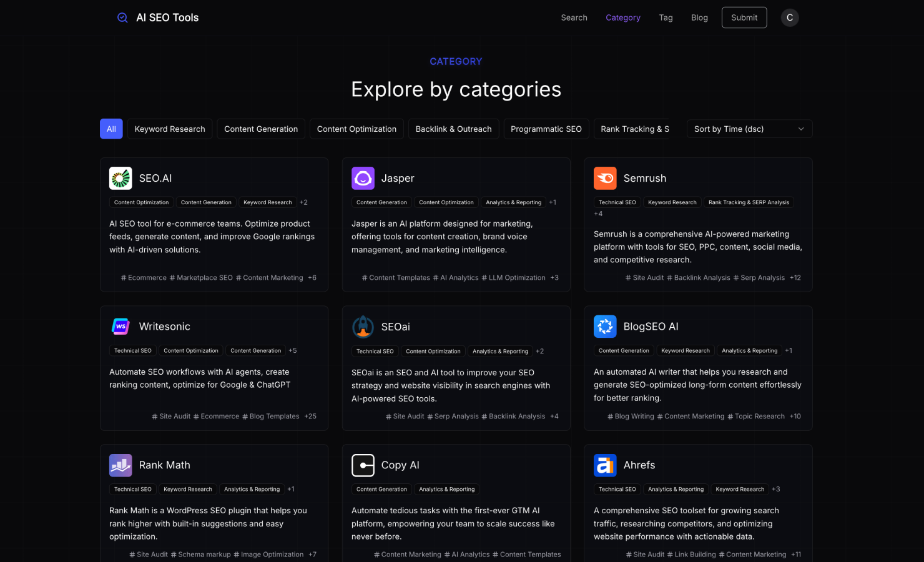The image size is (924, 562).
Task: Click the #Ecommerce hashtag on SEO.AI card
Action: click(144, 278)
